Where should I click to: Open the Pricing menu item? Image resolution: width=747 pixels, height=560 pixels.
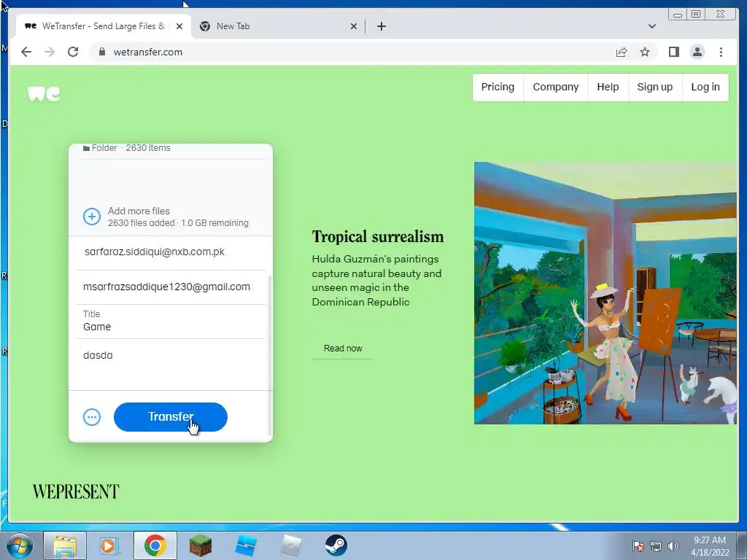click(498, 87)
